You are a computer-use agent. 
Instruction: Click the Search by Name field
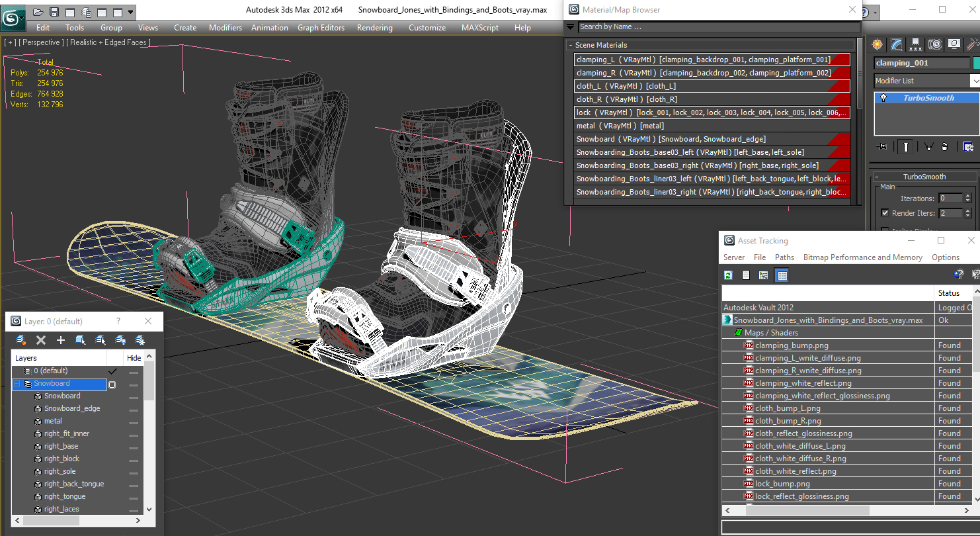pyautogui.click(x=719, y=27)
